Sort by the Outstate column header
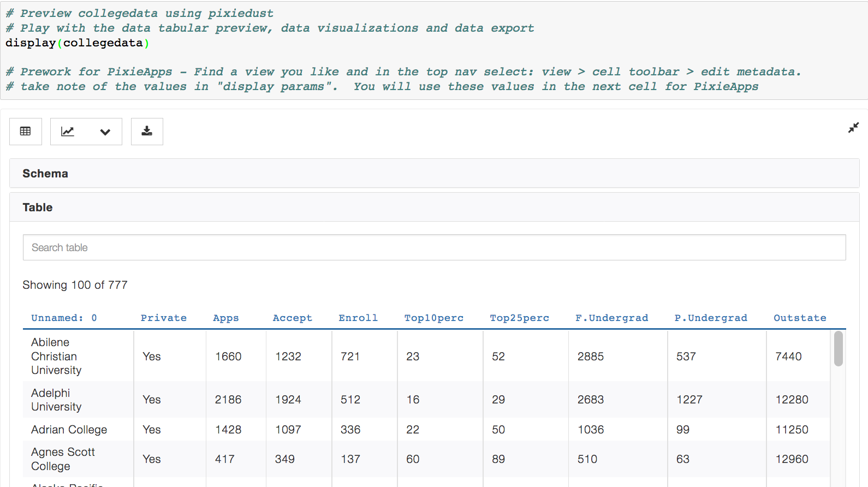This screenshot has width=868, height=487. coord(800,318)
